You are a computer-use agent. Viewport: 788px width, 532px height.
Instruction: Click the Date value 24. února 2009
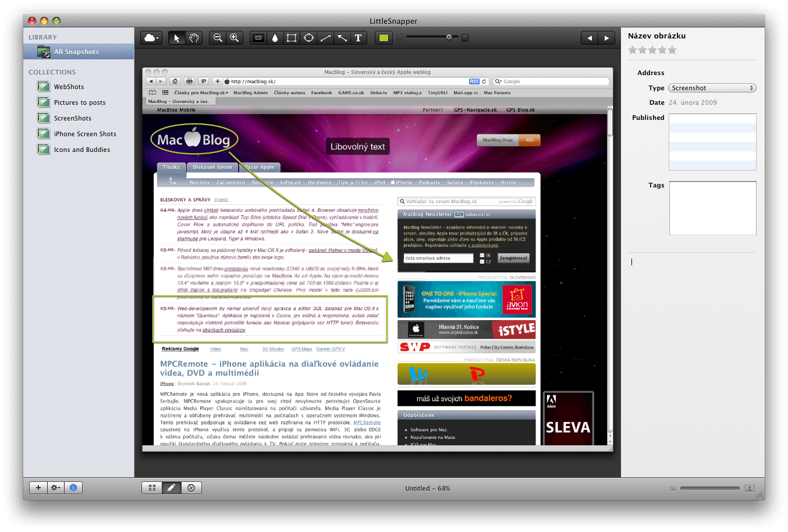(x=693, y=102)
